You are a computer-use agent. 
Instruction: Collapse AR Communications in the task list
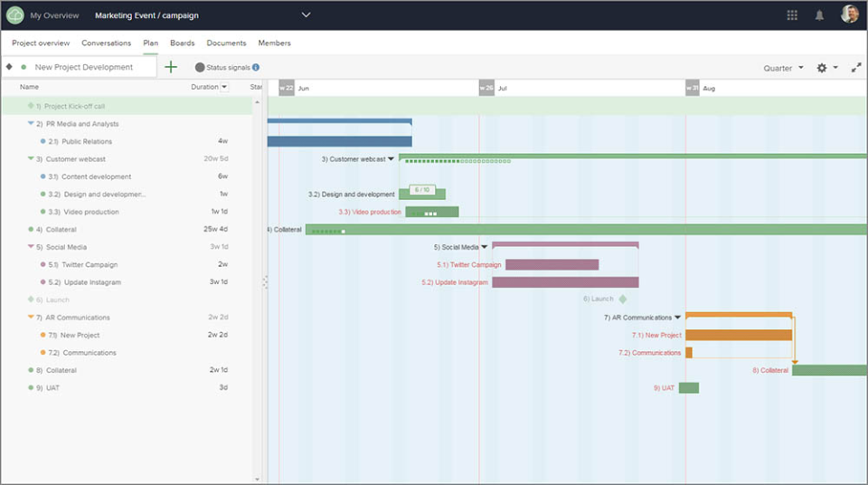tap(30, 318)
